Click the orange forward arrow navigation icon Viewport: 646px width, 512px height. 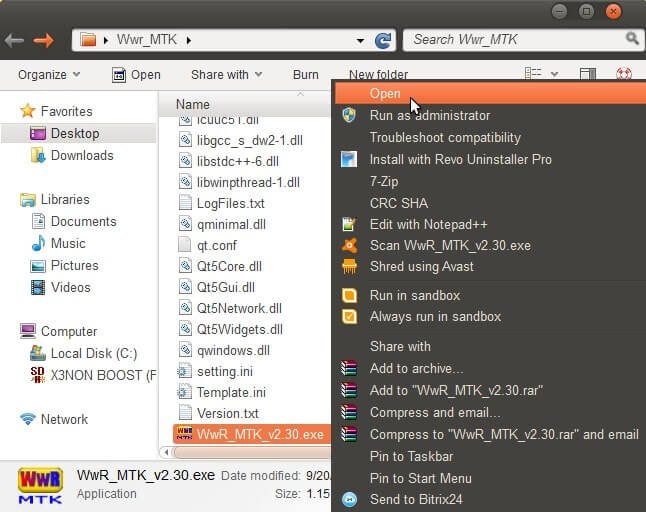43,40
